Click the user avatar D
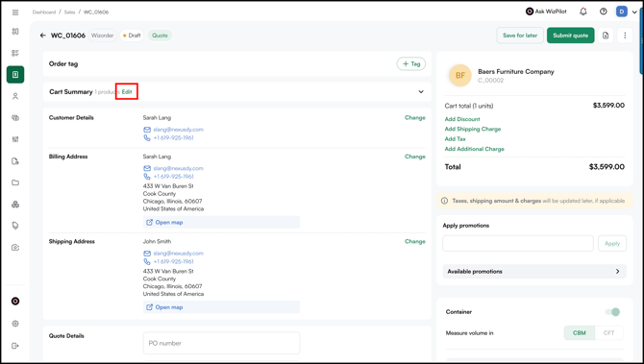 pyautogui.click(x=622, y=12)
